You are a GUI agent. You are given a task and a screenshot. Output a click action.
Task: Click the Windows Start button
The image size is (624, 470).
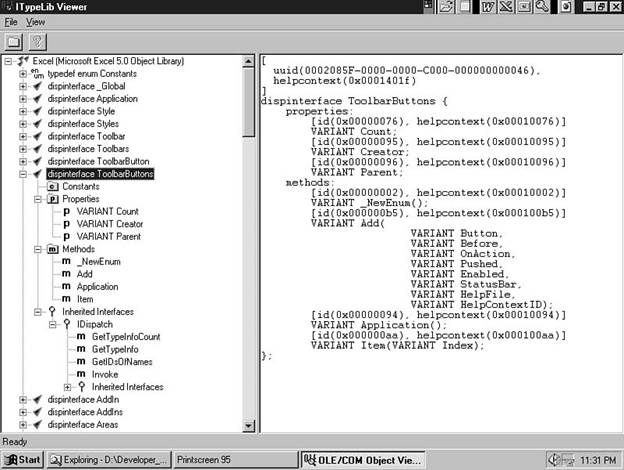click(x=23, y=459)
